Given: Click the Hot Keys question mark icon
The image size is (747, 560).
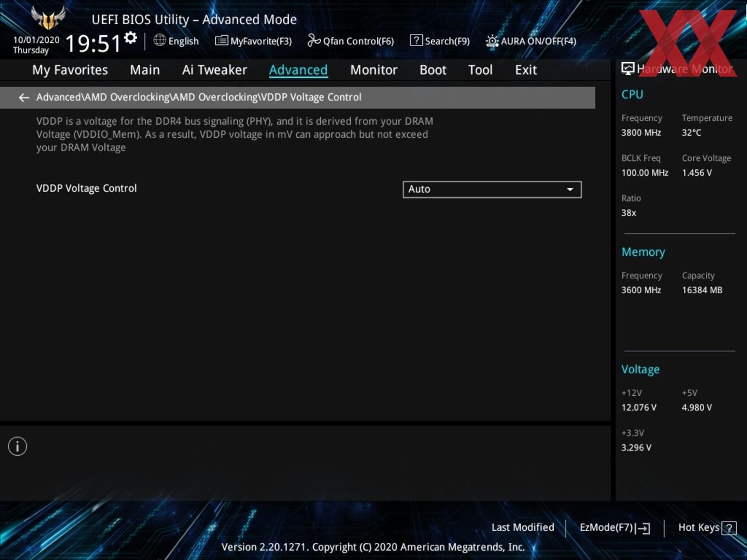Looking at the screenshot, I should click(x=729, y=528).
